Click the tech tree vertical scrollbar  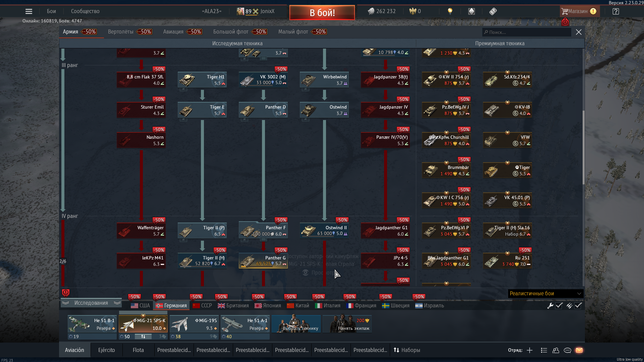tap(583, 147)
